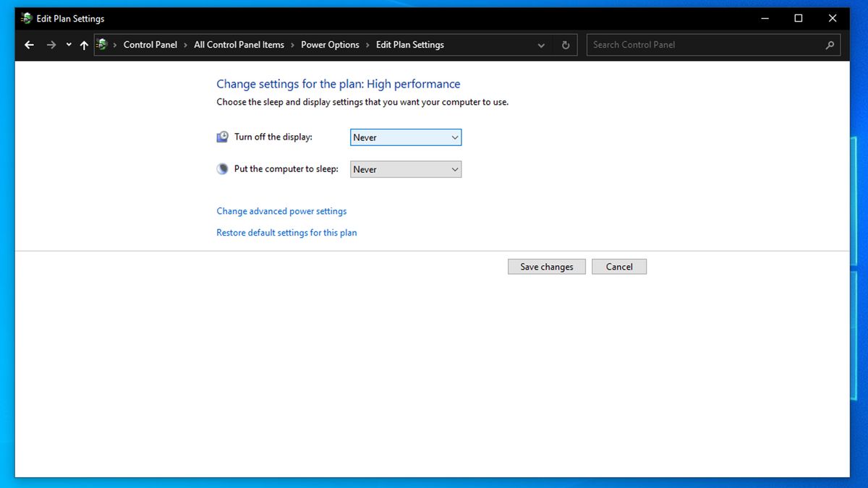Expand the breadcrumb overflow chevron in the address bar
Viewport: 868px width, 488px height.
click(541, 45)
